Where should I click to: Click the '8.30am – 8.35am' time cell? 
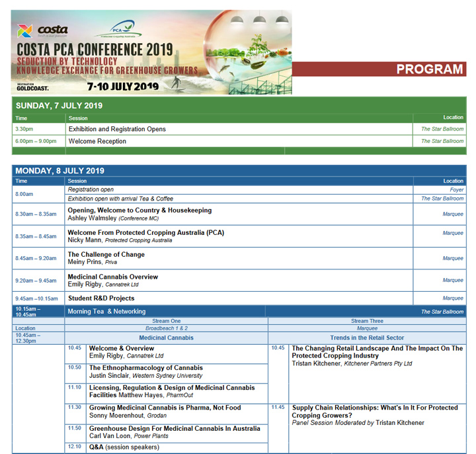(x=38, y=214)
